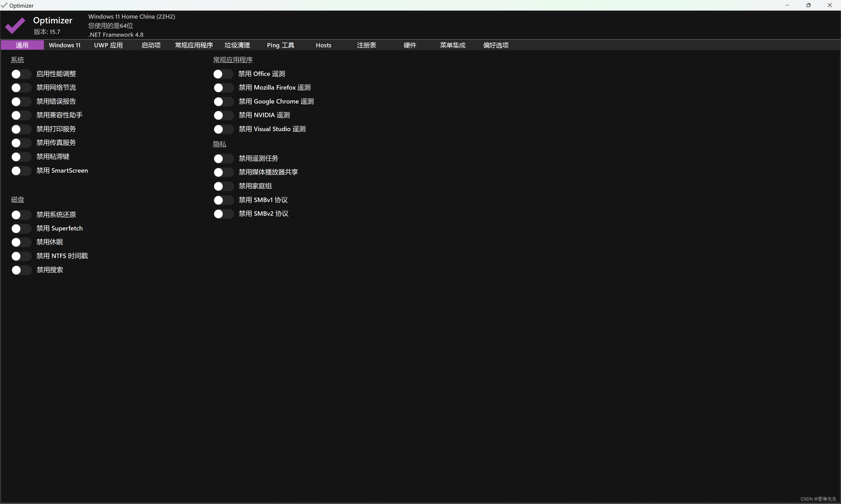Click the 系统 section header link
Screen dimensions: 841x504
tap(17, 60)
